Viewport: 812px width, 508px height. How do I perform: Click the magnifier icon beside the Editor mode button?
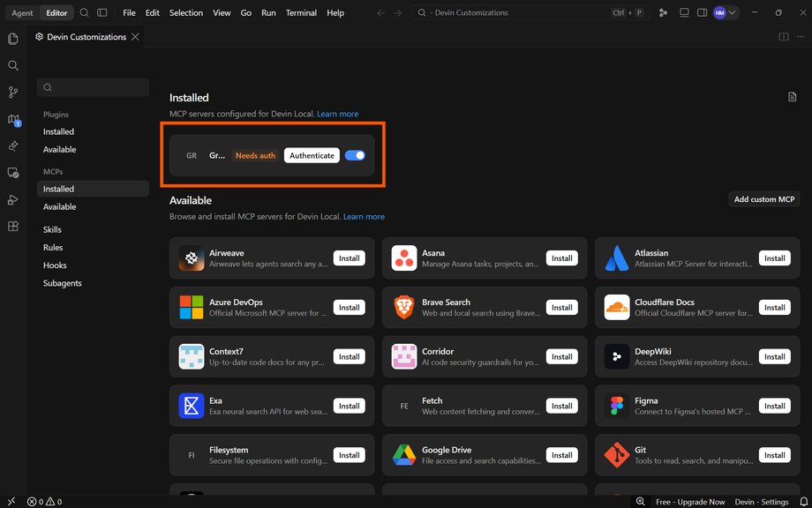(84, 12)
